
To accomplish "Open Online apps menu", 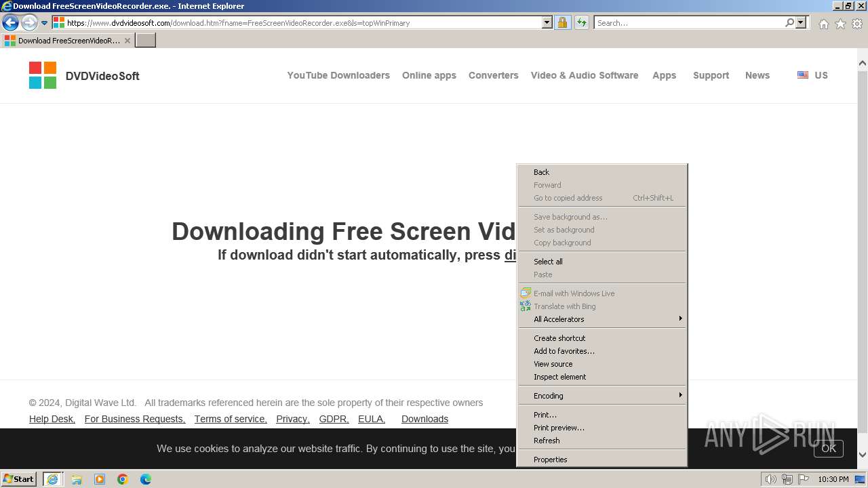I will pos(429,75).
